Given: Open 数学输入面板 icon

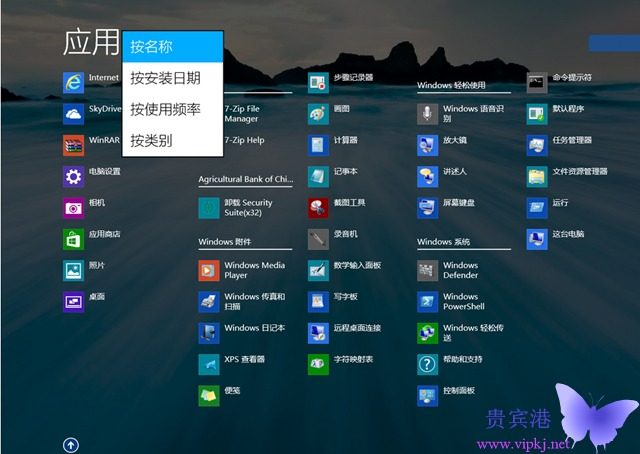Looking at the screenshot, I should coord(318,271).
